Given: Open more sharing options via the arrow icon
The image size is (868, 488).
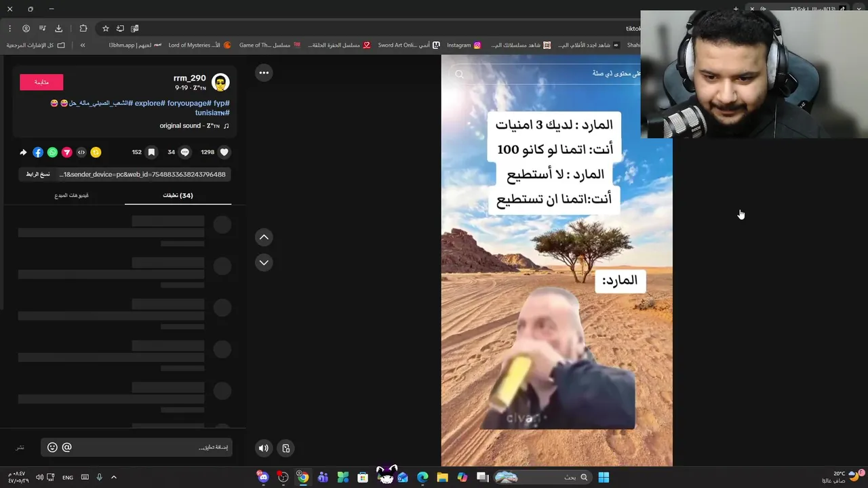Looking at the screenshot, I should point(23,152).
